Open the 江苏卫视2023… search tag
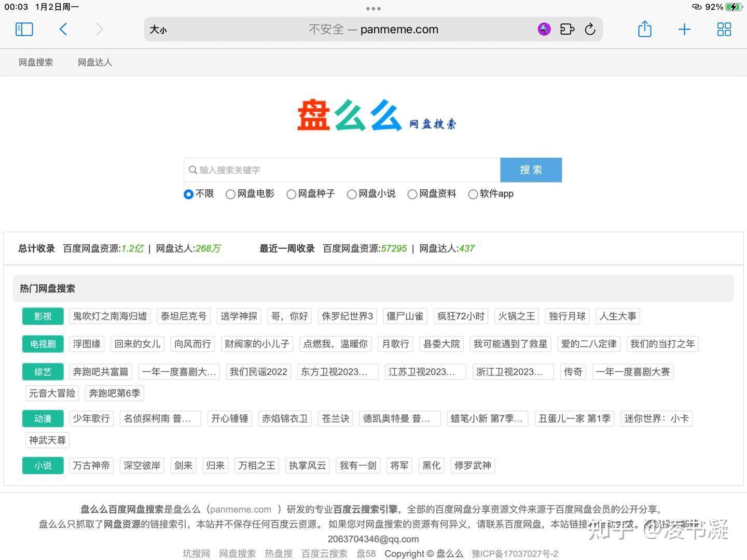Screen dimensions: 747x560 (x=425, y=372)
